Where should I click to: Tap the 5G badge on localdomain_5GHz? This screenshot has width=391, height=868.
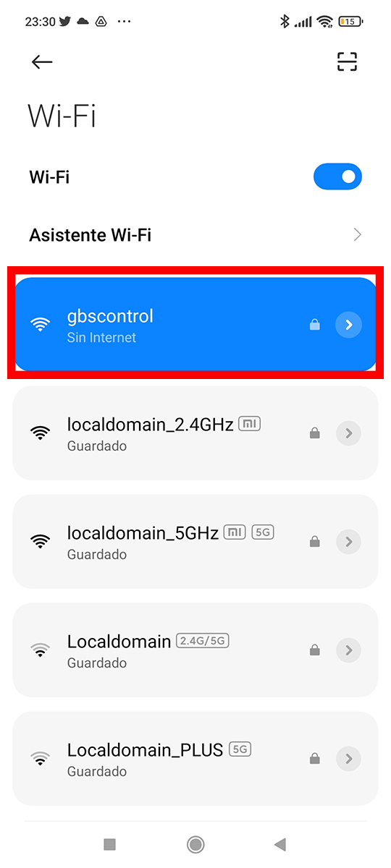point(263,533)
